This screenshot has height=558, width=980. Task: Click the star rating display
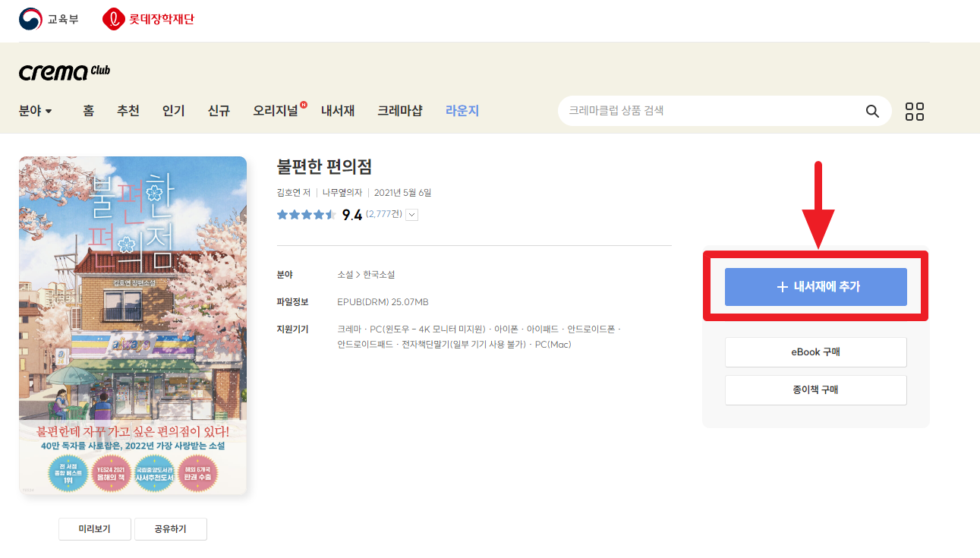307,215
